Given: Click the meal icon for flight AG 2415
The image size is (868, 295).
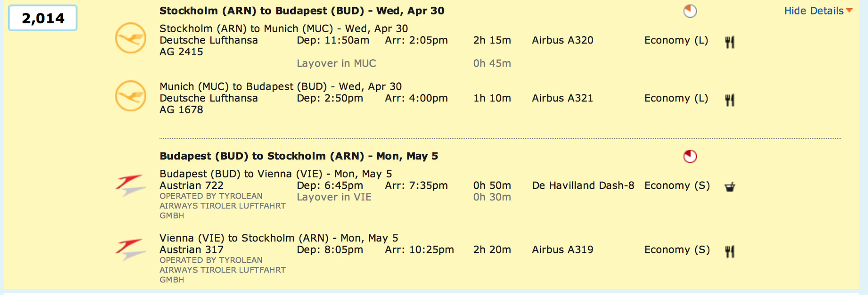Looking at the screenshot, I should [730, 42].
